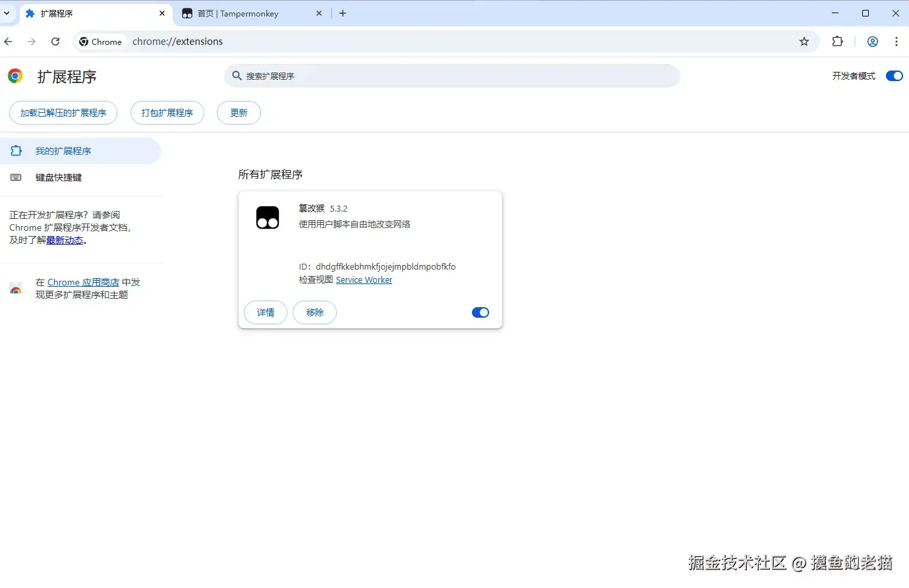Click the Chrome Web Store rainbow icon
909x588 pixels.
click(16, 289)
